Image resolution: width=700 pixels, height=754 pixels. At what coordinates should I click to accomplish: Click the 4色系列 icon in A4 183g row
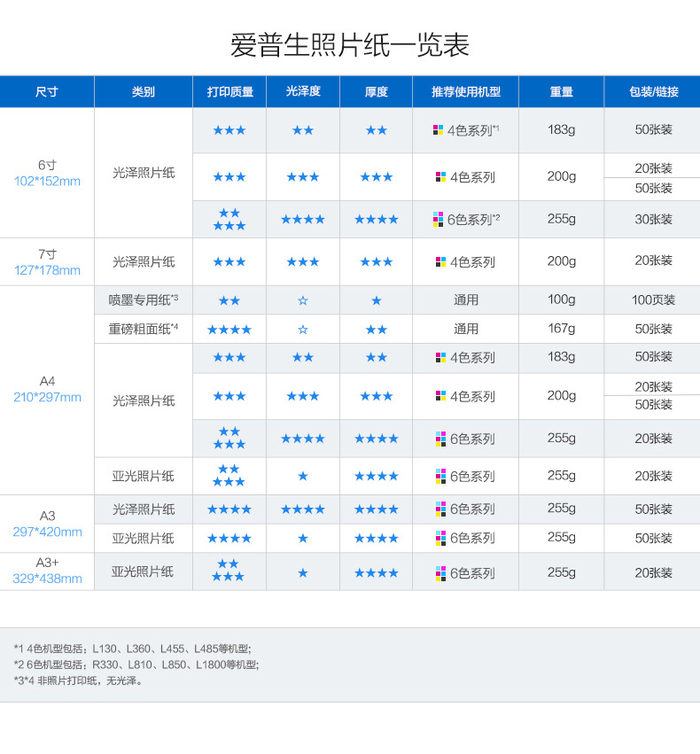(x=441, y=357)
